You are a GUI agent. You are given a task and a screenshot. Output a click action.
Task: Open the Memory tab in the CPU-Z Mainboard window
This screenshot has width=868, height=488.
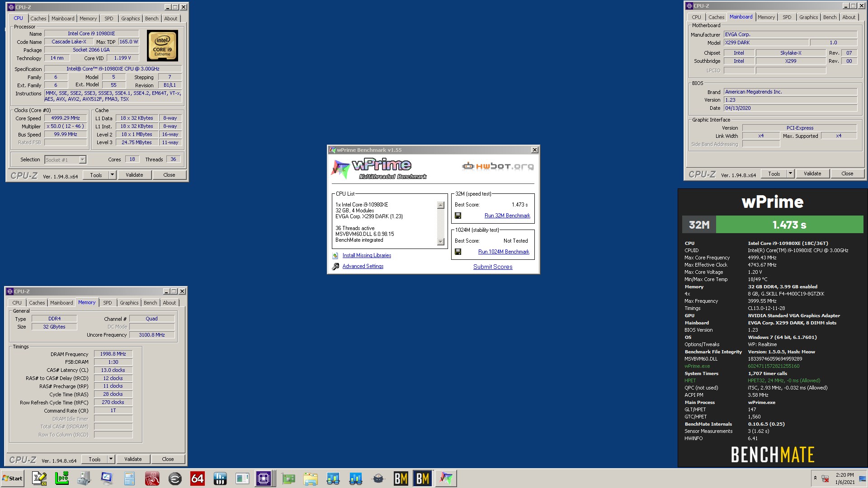click(x=766, y=17)
